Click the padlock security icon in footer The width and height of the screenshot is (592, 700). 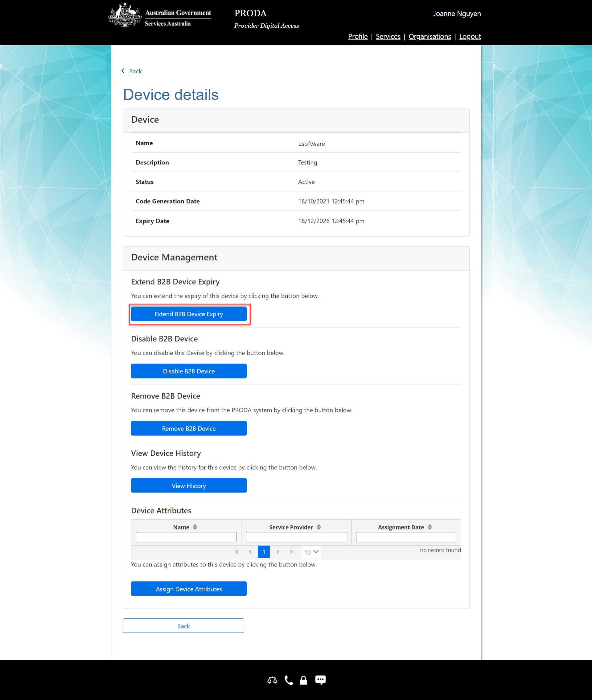(x=303, y=680)
